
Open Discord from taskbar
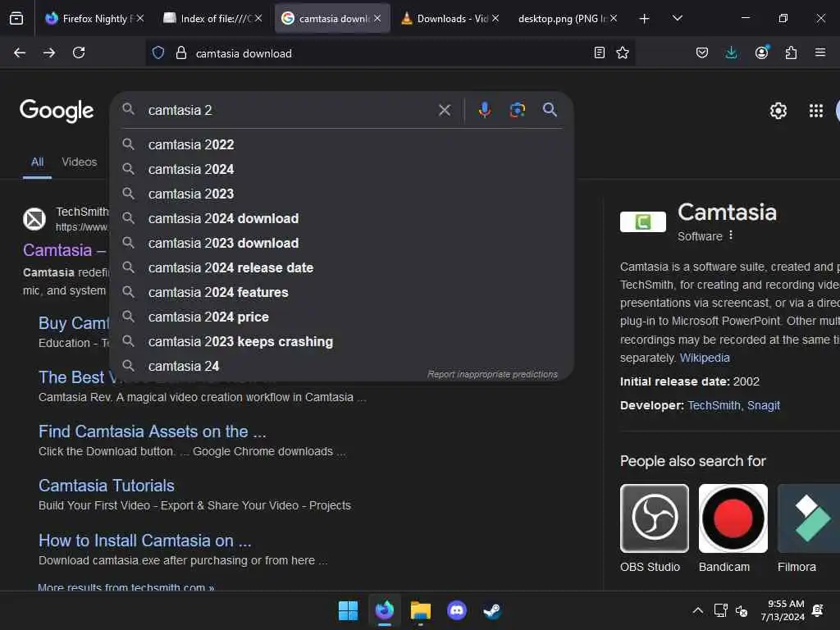(x=456, y=610)
